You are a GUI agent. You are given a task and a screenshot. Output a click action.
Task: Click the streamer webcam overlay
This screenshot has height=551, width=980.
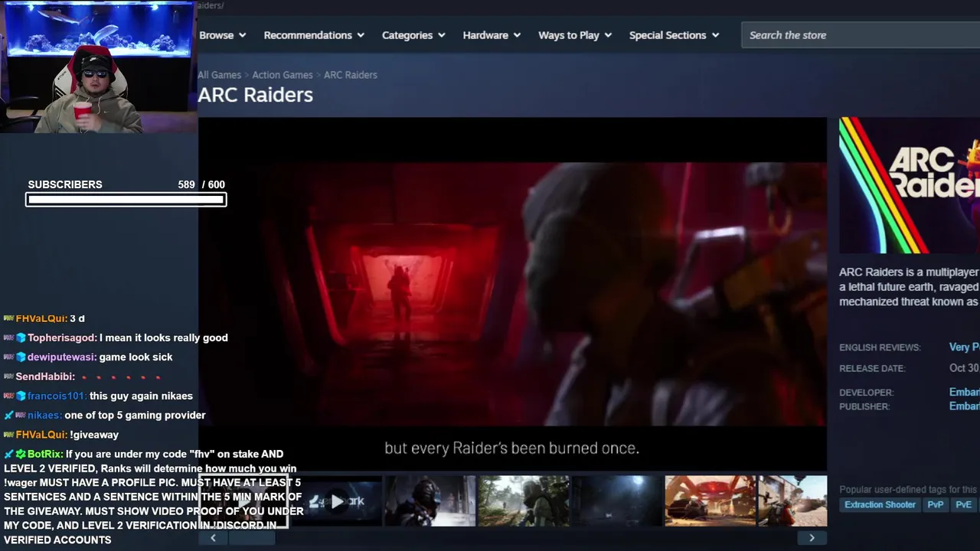(x=97, y=67)
